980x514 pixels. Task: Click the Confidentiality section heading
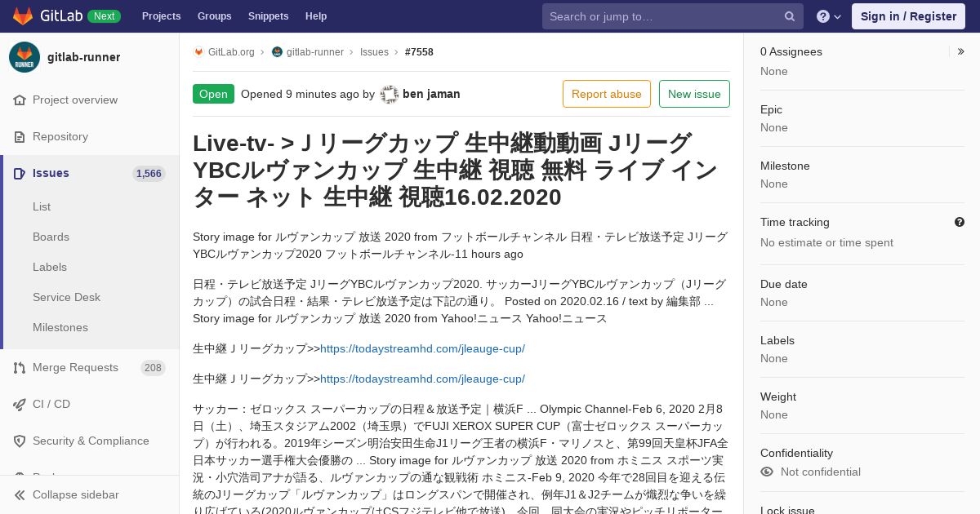coord(796,453)
